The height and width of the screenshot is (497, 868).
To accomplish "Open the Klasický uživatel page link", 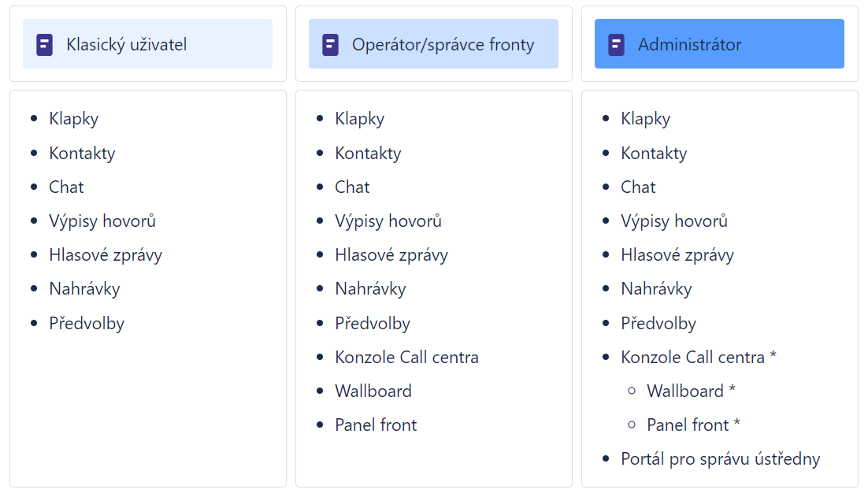I will click(126, 44).
